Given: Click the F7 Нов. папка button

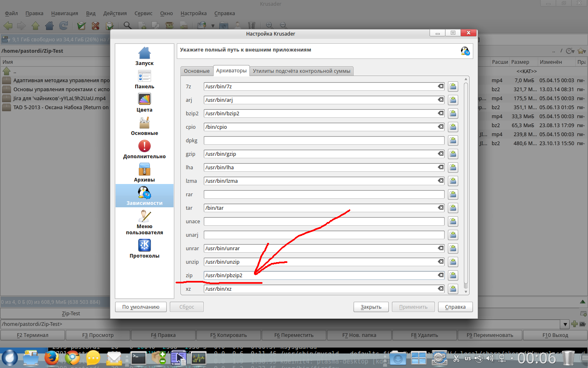Looking at the screenshot, I should (359, 335).
